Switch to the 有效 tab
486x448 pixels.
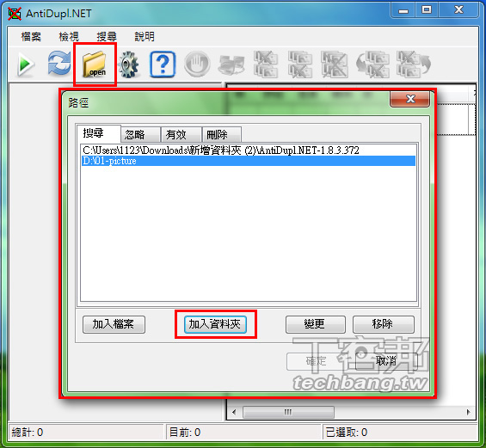click(181, 135)
